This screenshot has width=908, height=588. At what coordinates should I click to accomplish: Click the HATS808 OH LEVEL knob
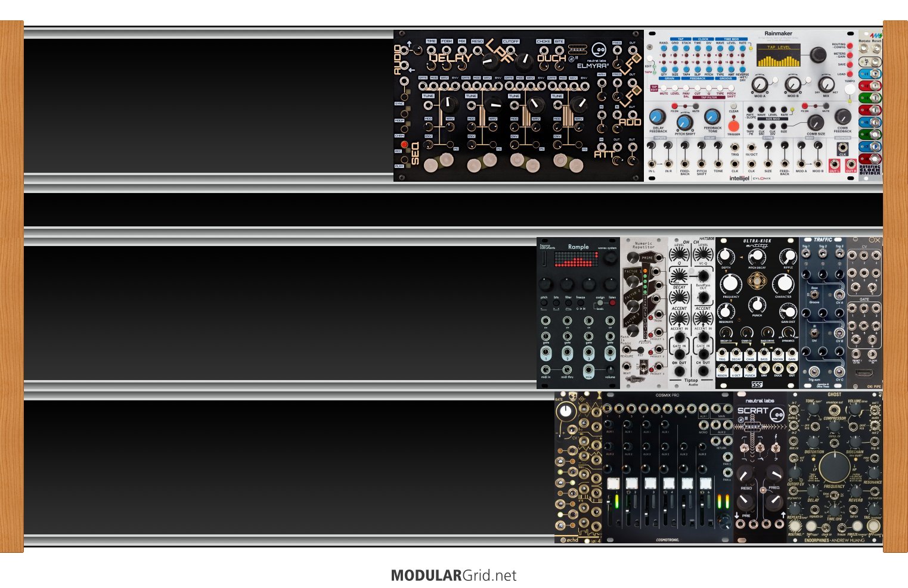(679, 255)
